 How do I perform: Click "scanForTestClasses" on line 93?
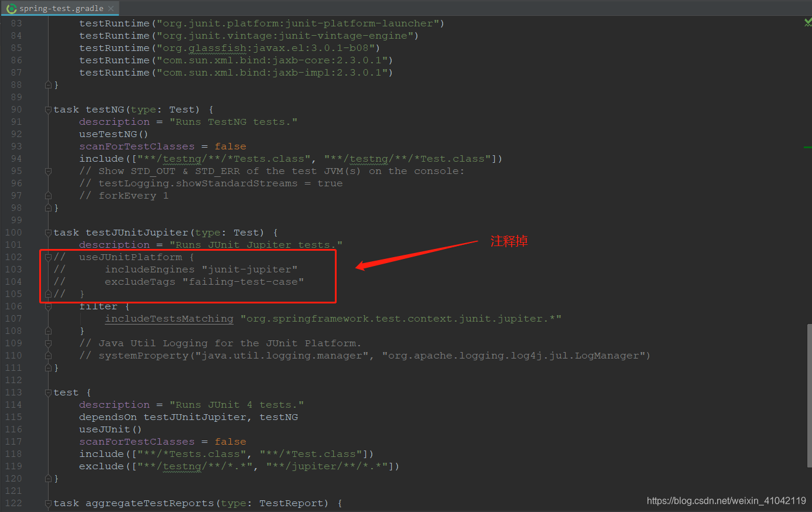137,146
